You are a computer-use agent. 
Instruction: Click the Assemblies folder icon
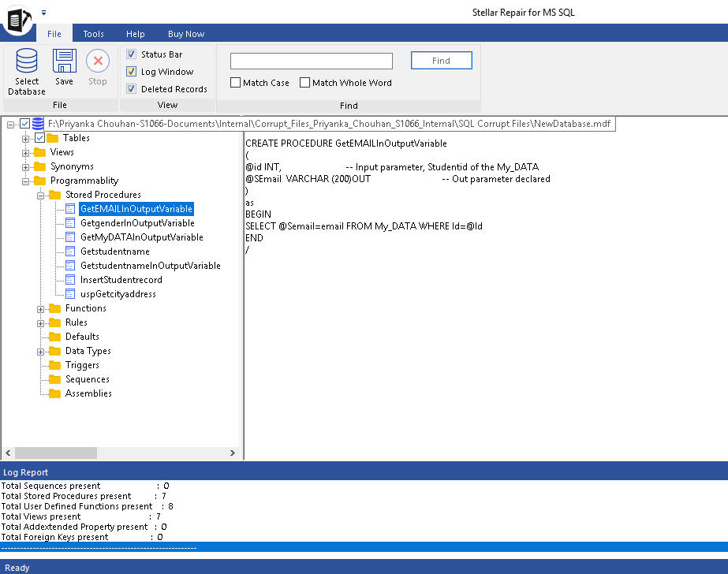(x=54, y=393)
